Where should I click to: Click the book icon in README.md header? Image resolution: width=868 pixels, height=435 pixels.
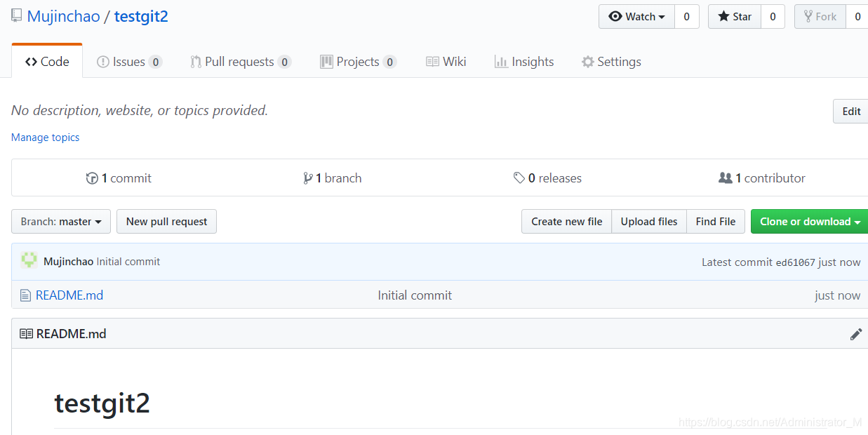pos(26,334)
